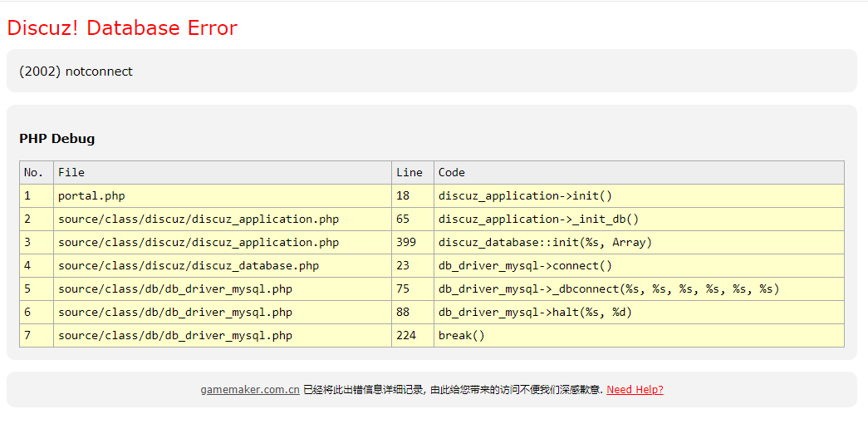Click the db_driver_mysql->connect() code cell
The width and height of the screenshot is (868, 429).
(x=525, y=266)
